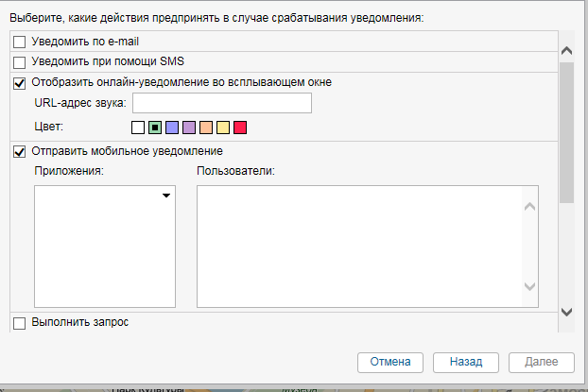Uncheck "Отобразить онлайн-уведомление во всплывающем окне"
The height and width of the screenshot is (392, 588).
pyautogui.click(x=20, y=82)
